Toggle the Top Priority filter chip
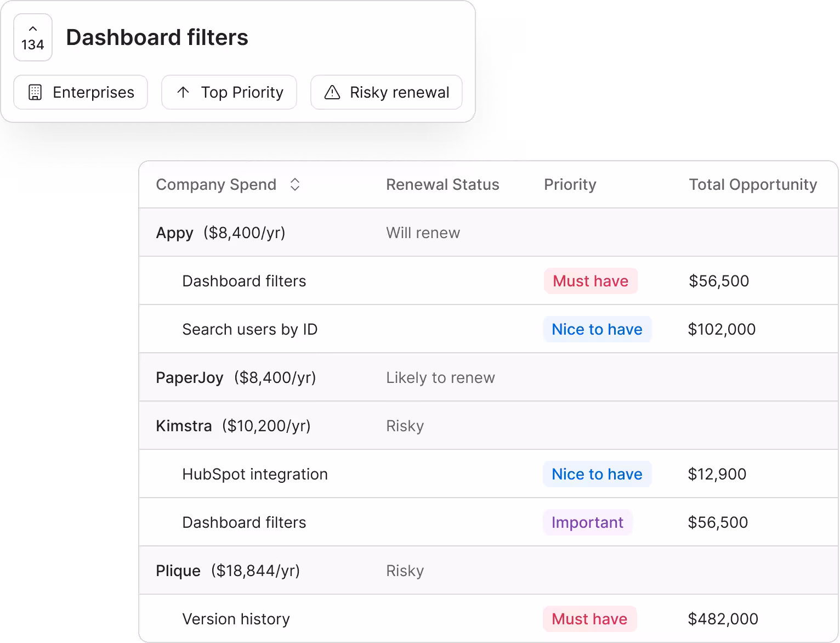This screenshot has height=643, width=840. coord(229,92)
